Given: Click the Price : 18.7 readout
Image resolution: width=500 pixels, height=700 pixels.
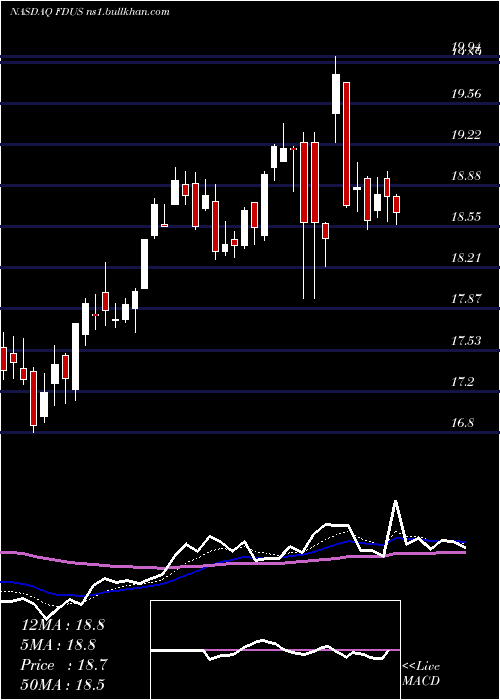Looking at the screenshot, I should pos(64,665).
